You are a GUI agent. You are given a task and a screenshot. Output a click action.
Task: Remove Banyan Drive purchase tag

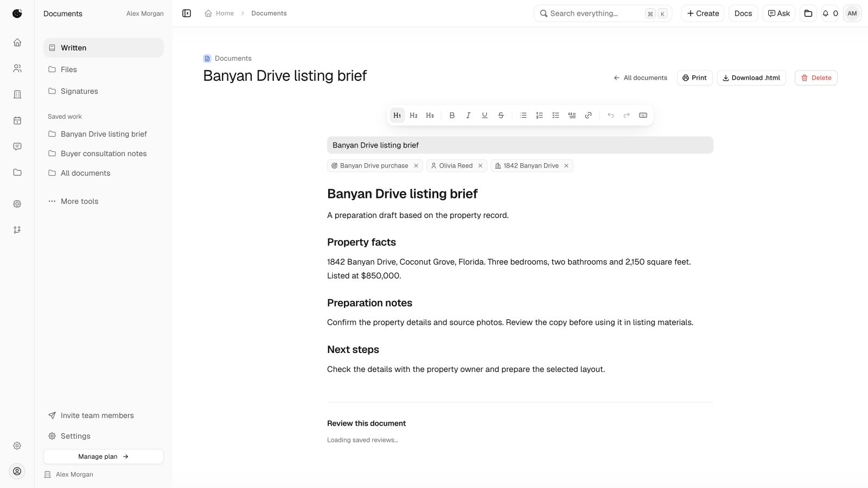tap(416, 166)
